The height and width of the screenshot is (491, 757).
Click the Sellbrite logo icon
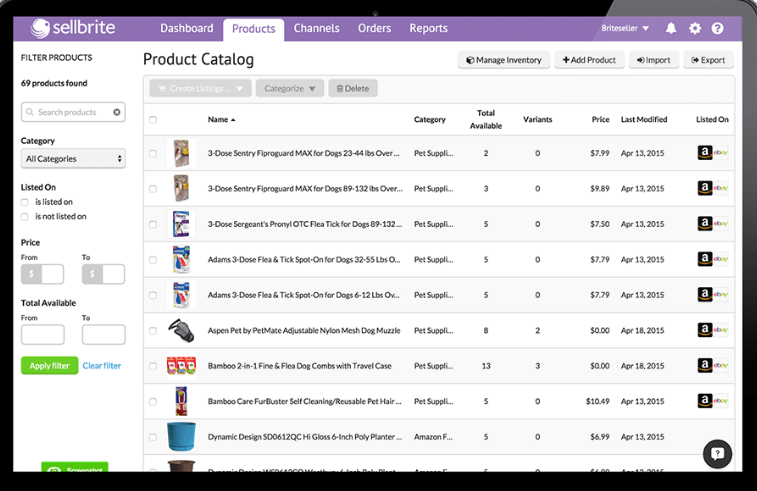39,28
